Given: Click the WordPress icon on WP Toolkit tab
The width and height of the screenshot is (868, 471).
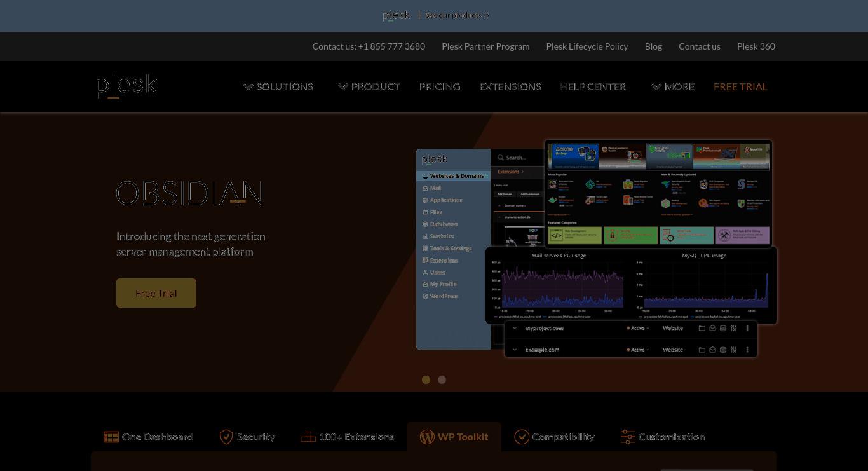Looking at the screenshot, I should pyautogui.click(x=427, y=437).
